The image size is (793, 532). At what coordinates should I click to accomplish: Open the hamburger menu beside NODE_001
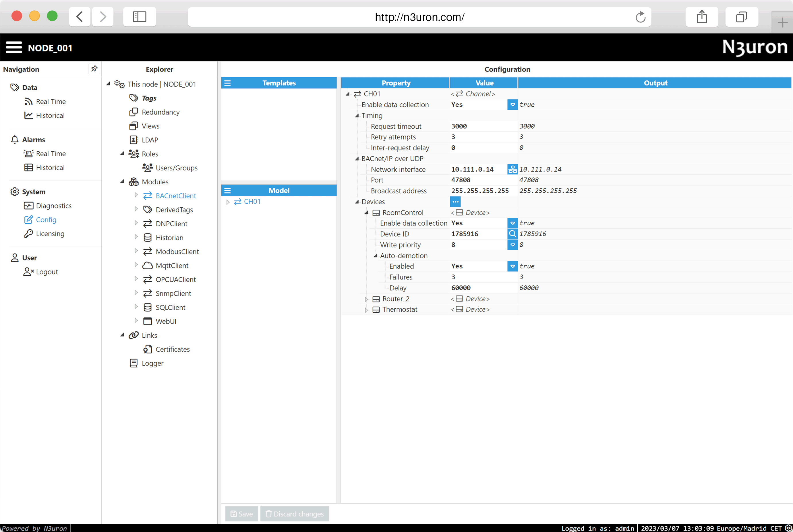tap(14, 47)
